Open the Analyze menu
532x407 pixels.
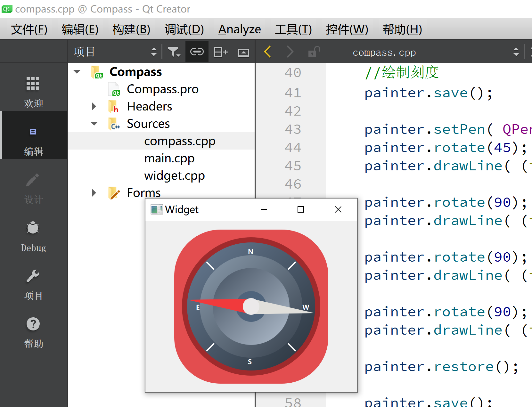click(x=240, y=29)
